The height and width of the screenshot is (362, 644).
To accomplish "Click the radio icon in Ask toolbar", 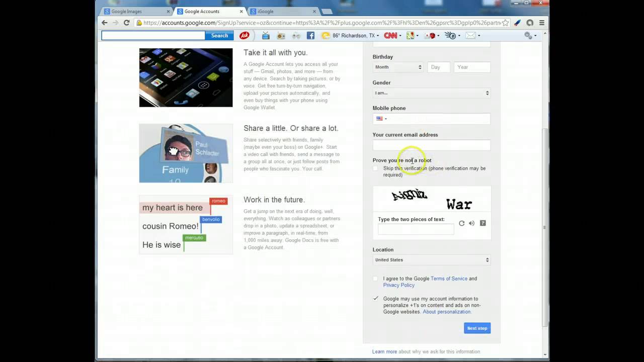I will [281, 35].
